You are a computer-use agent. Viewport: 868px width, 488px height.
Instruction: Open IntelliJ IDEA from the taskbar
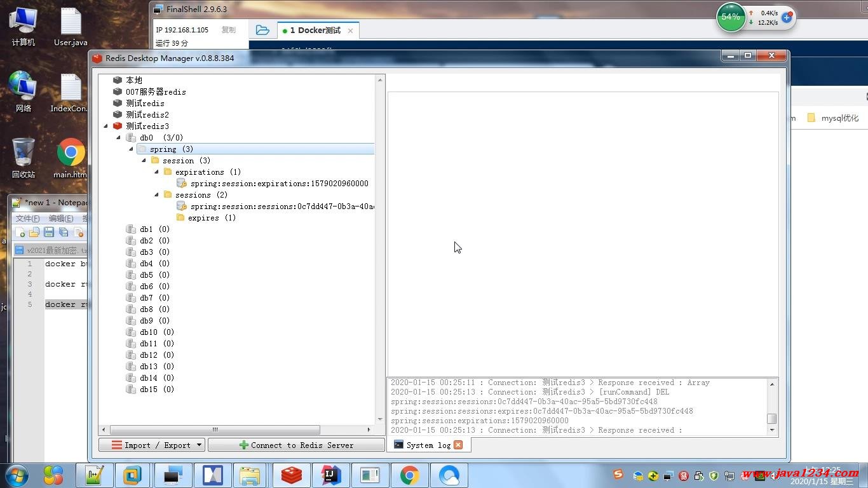click(x=330, y=475)
